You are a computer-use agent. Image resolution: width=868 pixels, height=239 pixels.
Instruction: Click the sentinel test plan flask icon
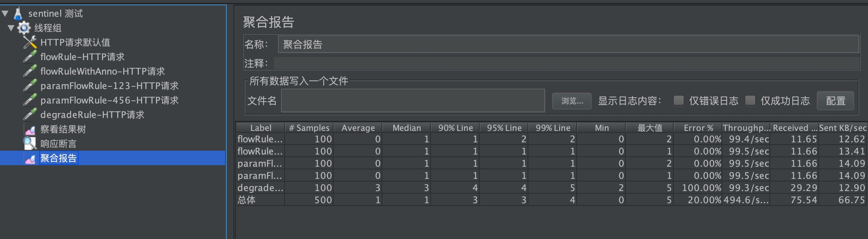coord(18,14)
